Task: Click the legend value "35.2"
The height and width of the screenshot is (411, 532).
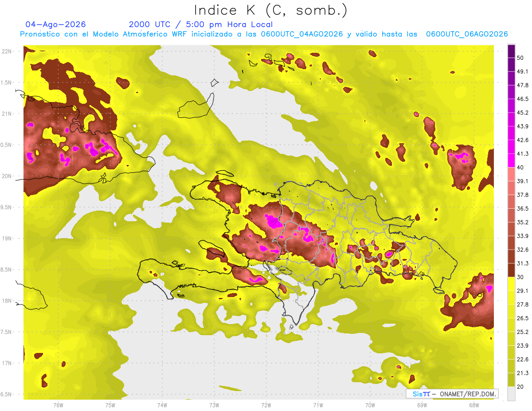Action: coord(522,222)
